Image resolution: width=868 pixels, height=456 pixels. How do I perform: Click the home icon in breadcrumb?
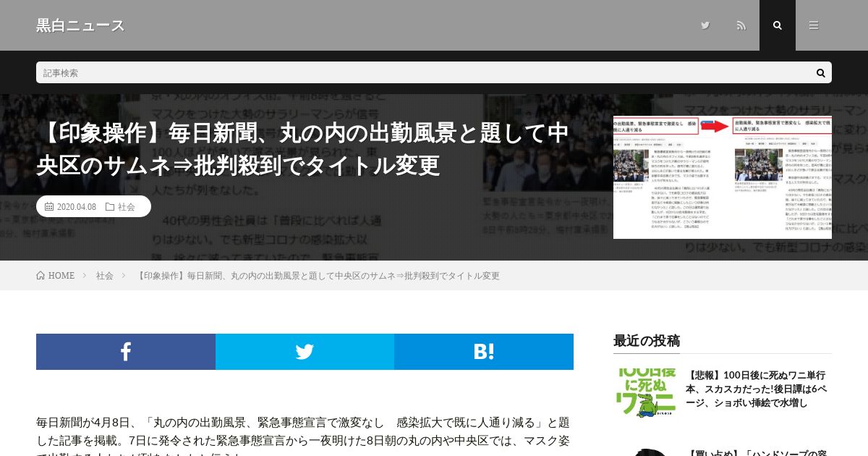tap(41, 276)
